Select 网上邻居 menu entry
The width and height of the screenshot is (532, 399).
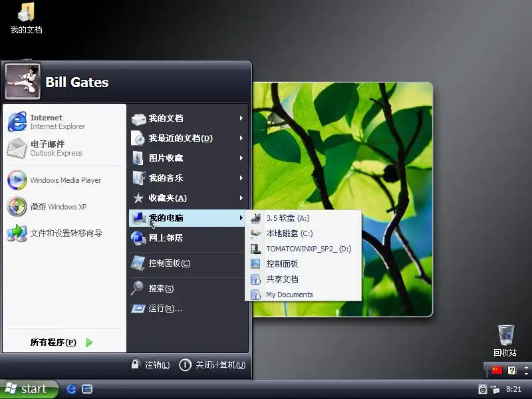(188, 238)
